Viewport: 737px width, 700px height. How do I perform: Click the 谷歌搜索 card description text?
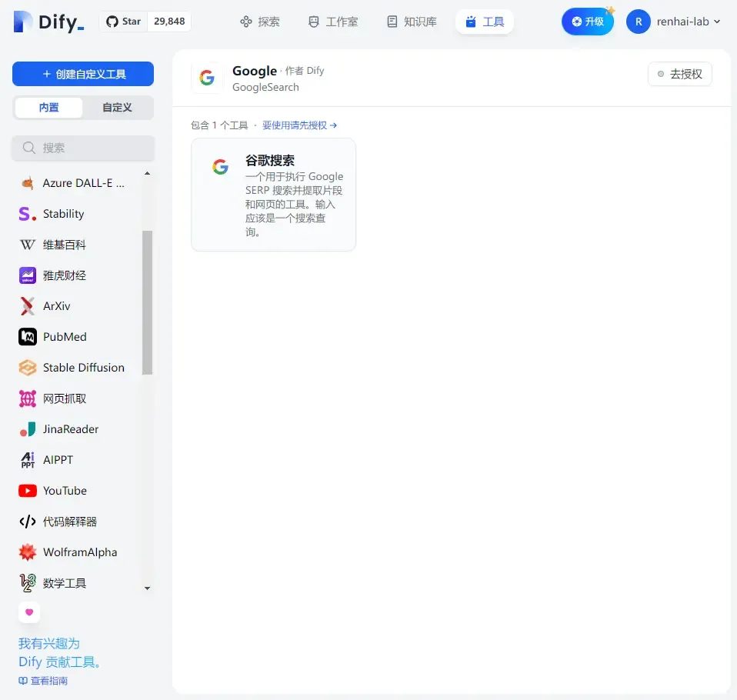click(294, 204)
